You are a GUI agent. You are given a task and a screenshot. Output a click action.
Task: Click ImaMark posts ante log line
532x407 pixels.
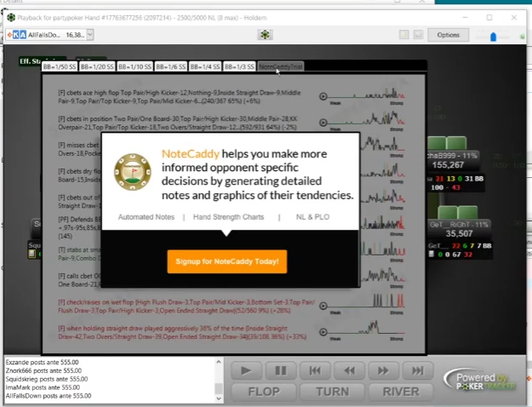(x=43, y=387)
